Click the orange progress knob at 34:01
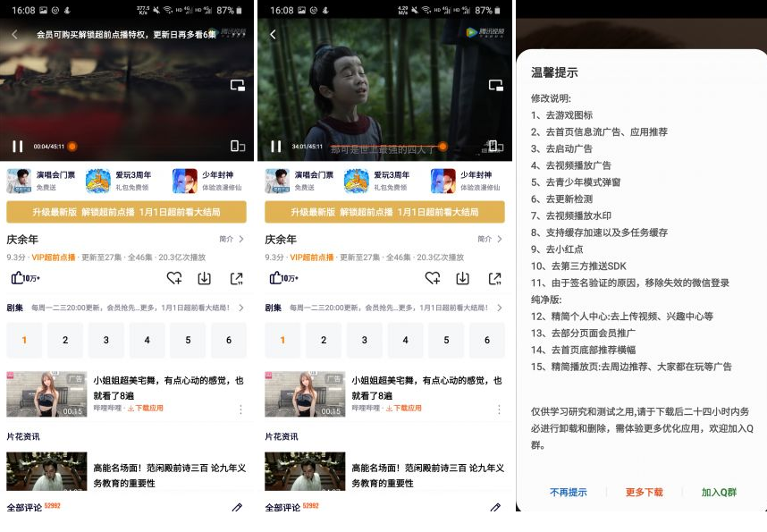This screenshot has width=767, height=532. pyautogui.click(x=442, y=146)
